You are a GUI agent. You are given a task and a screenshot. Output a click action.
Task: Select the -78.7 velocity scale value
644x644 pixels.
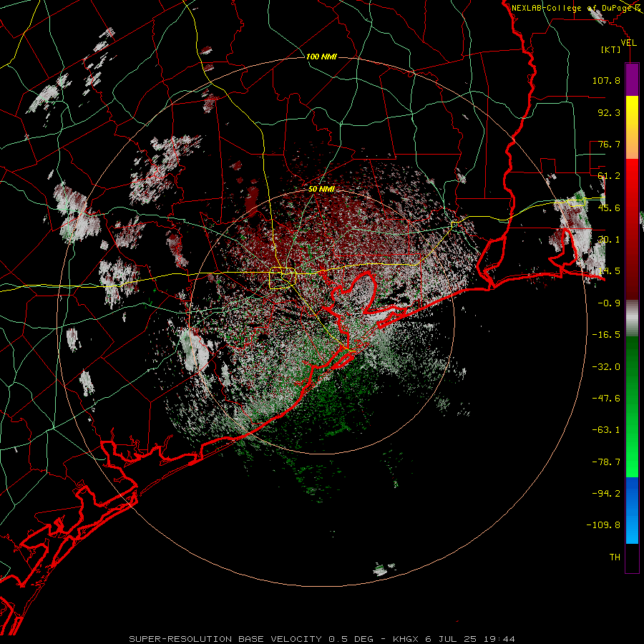606,462
